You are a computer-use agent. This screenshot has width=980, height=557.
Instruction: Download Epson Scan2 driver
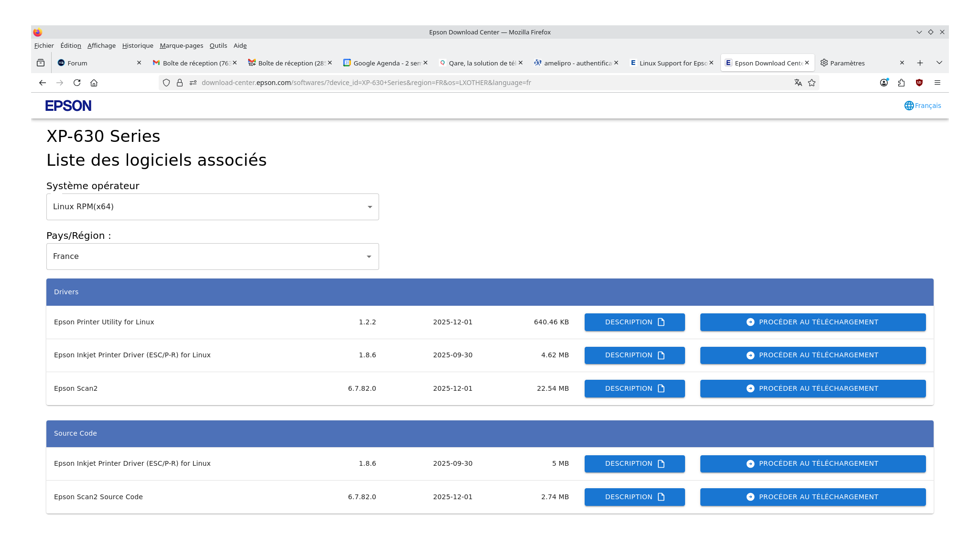pos(813,388)
